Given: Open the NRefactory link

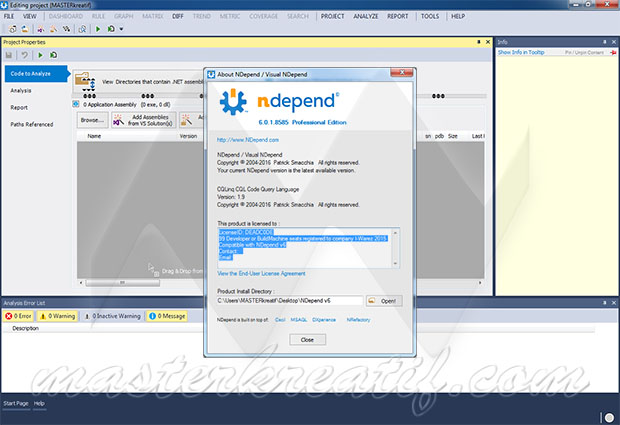Looking at the screenshot, I should [x=358, y=320].
